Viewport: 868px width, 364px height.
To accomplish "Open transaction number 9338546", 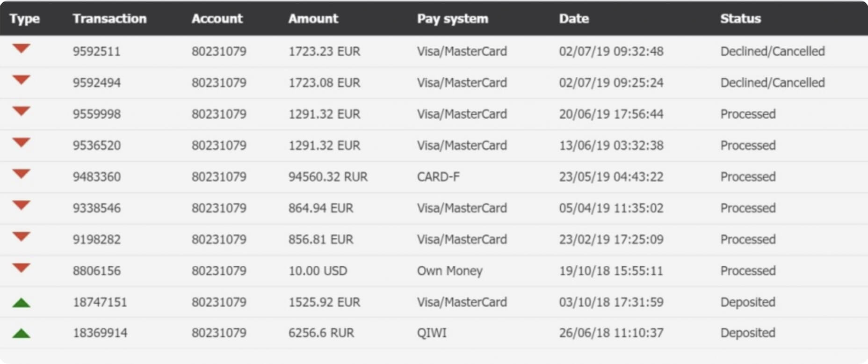I will click(x=97, y=208).
